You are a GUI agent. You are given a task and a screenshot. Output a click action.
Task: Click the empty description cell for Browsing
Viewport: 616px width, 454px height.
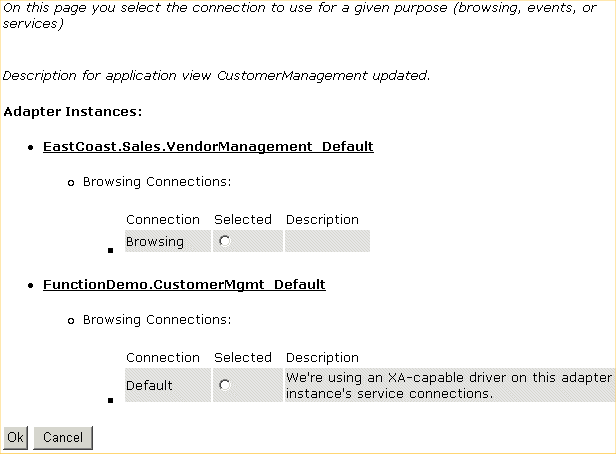326,241
